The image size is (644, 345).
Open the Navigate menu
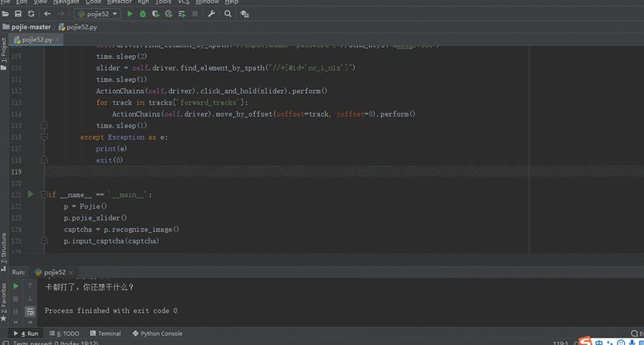(66, 1)
